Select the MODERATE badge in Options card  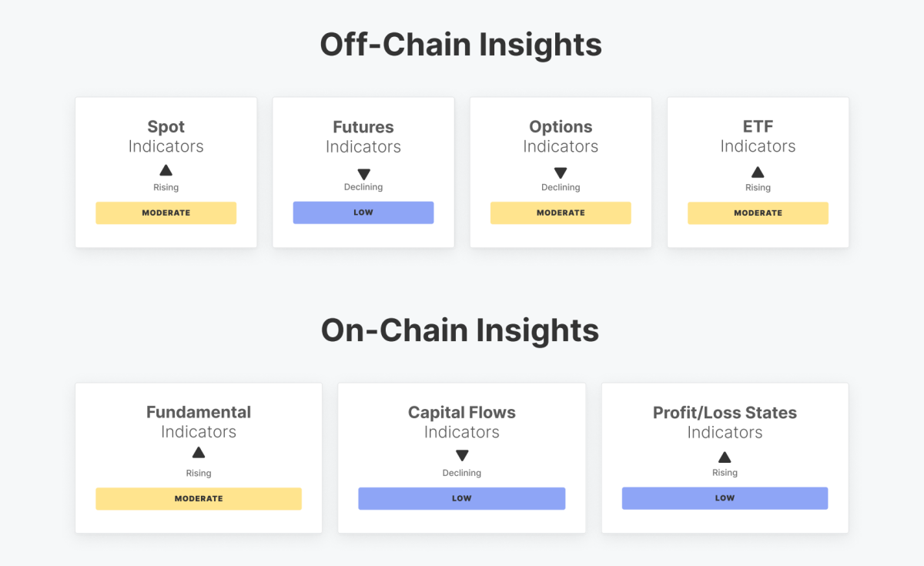click(561, 213)
